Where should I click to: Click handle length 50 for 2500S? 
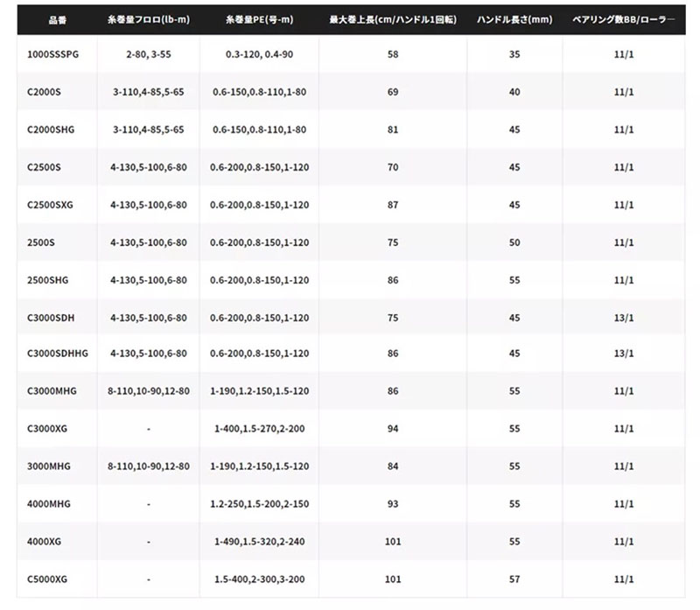click(x=514, y=242)
